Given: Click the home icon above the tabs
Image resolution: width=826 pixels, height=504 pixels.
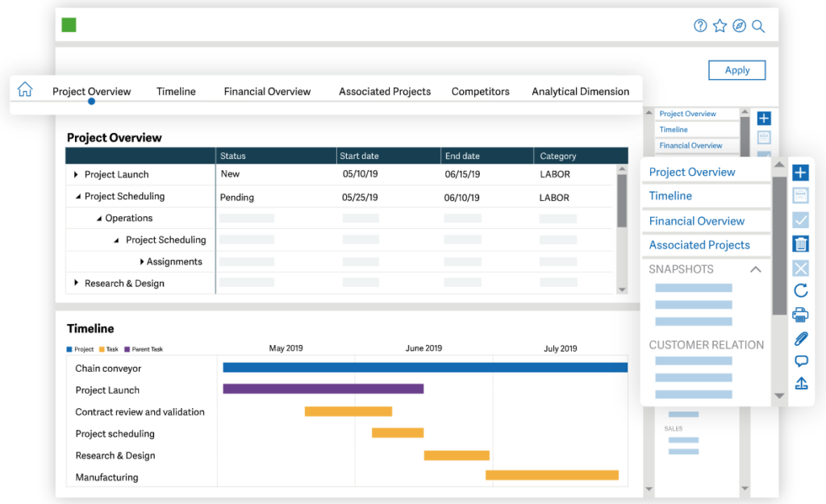Looking at the screenshot, I should tap(24, 90).
